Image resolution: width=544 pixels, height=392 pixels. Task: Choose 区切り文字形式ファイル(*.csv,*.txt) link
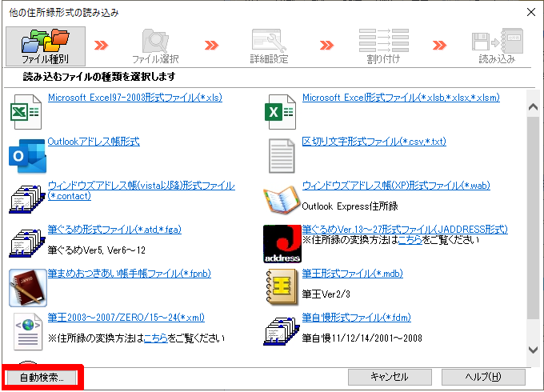[x=374, y=142]
